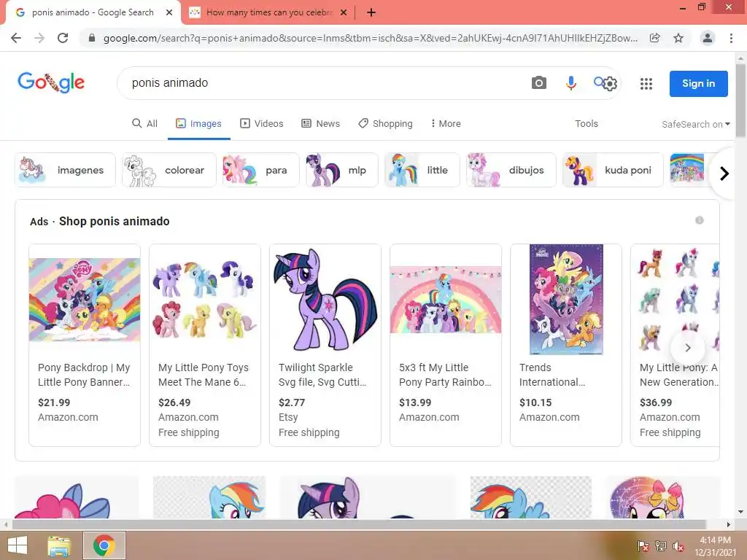The width and height of the screenshot is (747, 560).
Task: Switch to 'How many times can you celebrate' tab
Action: point(269,12)
